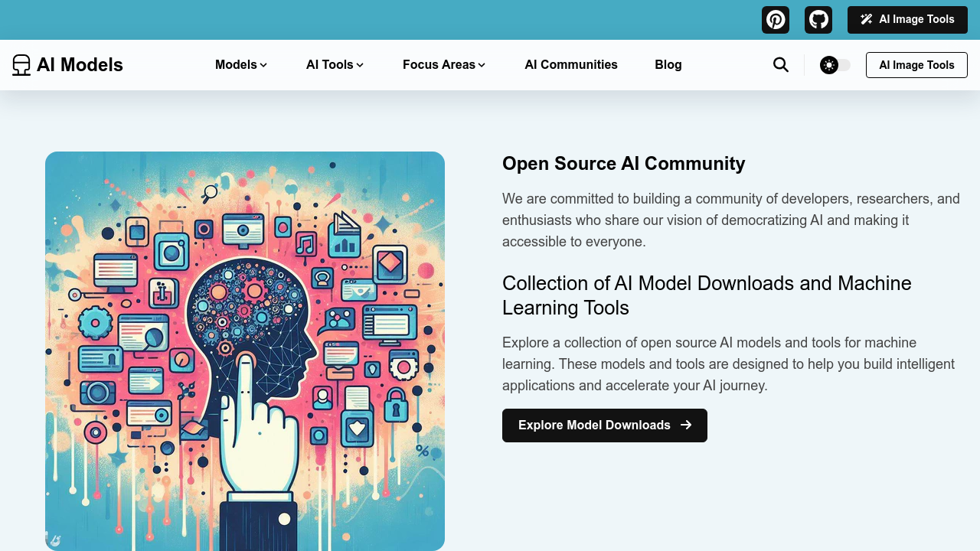Click the AI Models robot logo icon

click(21, 64)
